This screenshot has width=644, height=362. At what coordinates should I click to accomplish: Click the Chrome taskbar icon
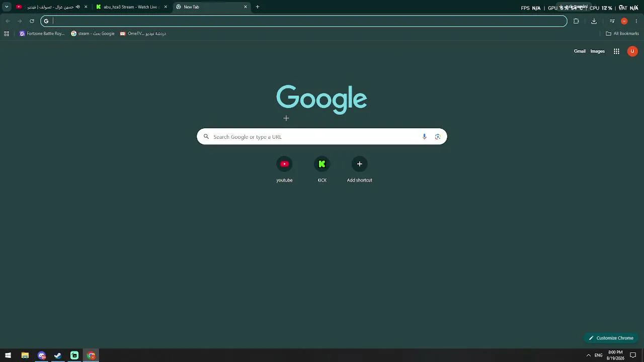pos(91,355)
